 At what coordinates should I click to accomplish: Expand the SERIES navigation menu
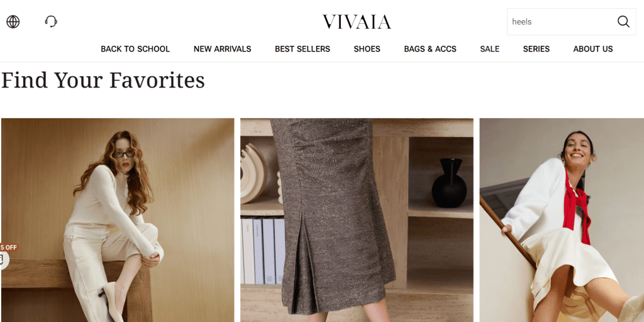[536, 49]
